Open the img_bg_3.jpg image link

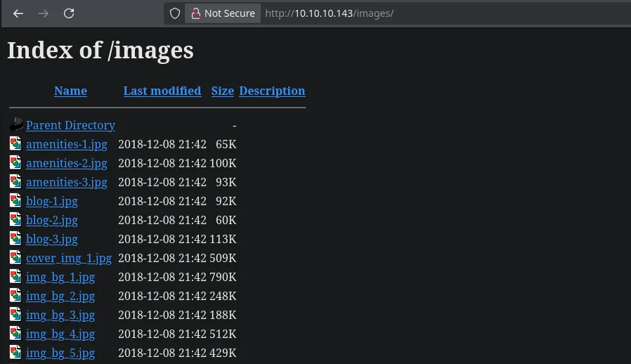[60, 315]
